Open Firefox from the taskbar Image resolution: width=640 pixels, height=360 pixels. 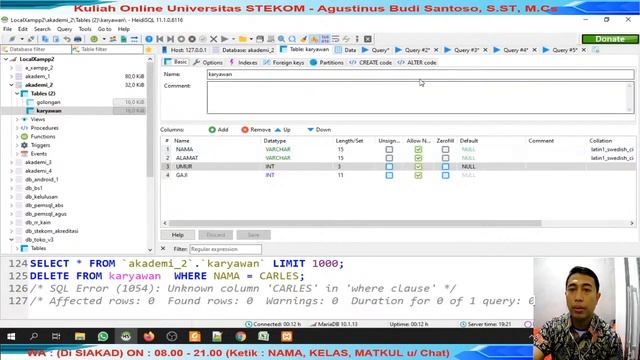(149, 336)
